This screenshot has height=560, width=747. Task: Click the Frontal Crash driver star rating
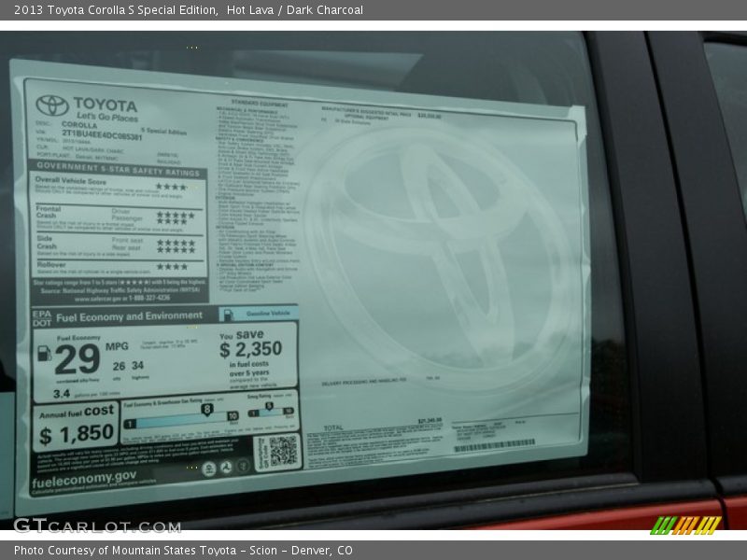[175, 214]
